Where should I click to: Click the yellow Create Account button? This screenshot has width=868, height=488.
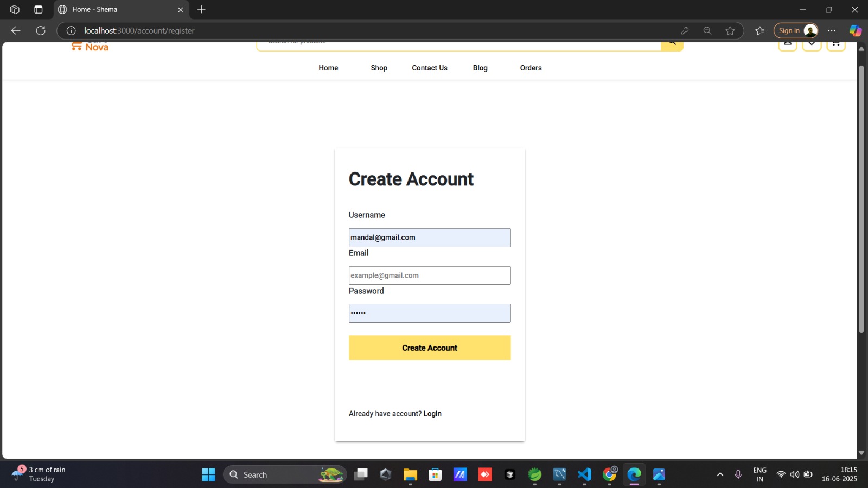430,348
